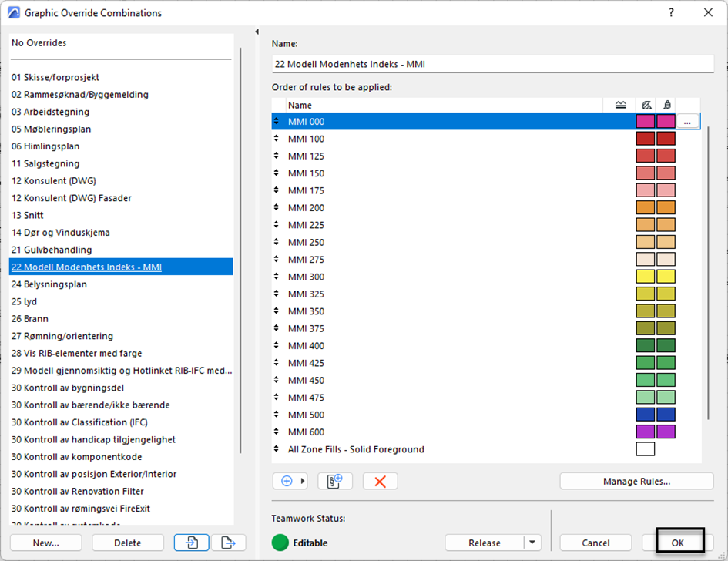Click the drag handle for MMI 250
Viewport: 728px width, 561px height.
277,242
